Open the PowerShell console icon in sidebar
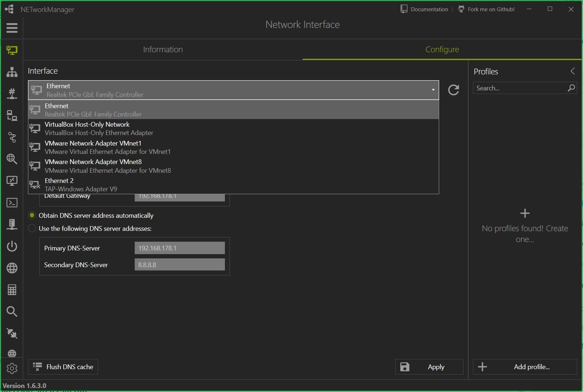This screenshot has width=583, height=392. (12, 203)
